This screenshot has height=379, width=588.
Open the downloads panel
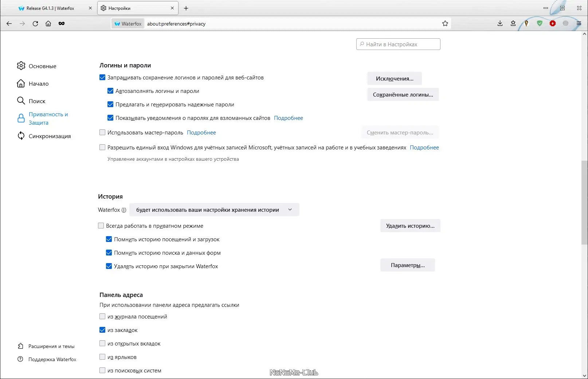coord(500,24)
